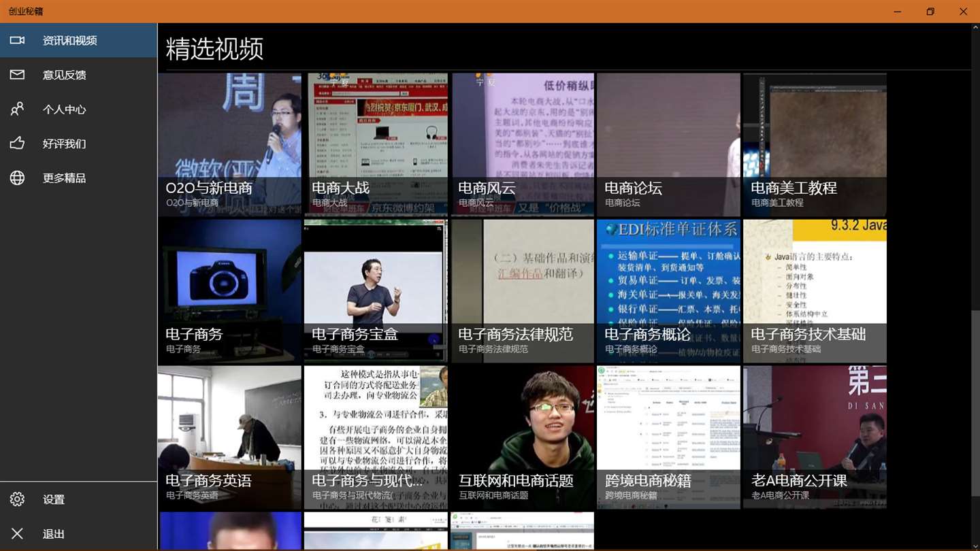980x551 pixels.
Task: Click the gear icon for 设置
Action: 17,499
